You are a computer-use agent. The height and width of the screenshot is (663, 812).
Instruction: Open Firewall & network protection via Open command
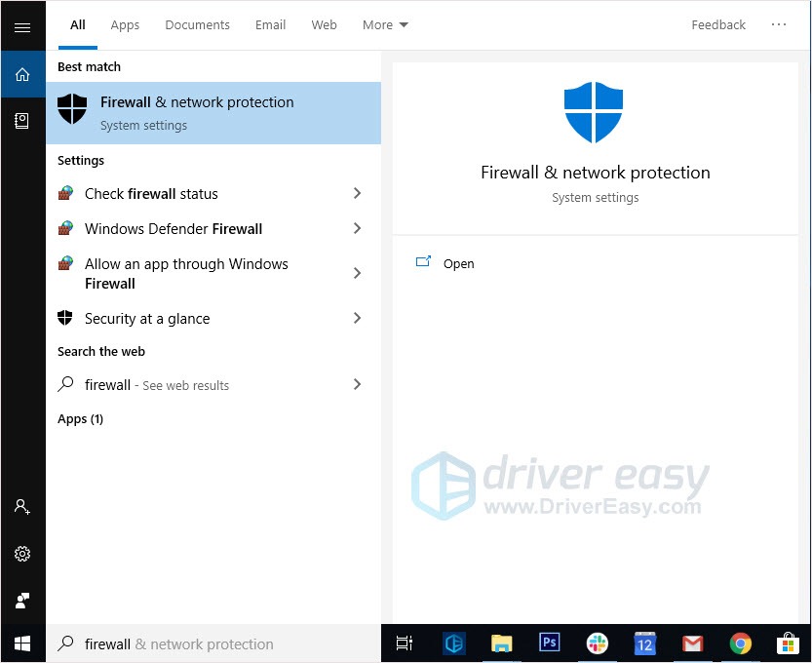[458, 263]
